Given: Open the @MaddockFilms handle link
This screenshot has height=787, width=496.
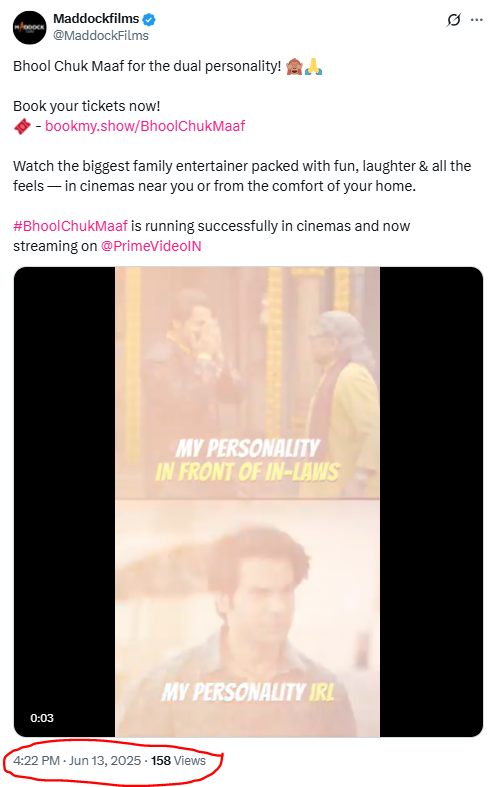Looking at the screenshot, I should 101,36.
